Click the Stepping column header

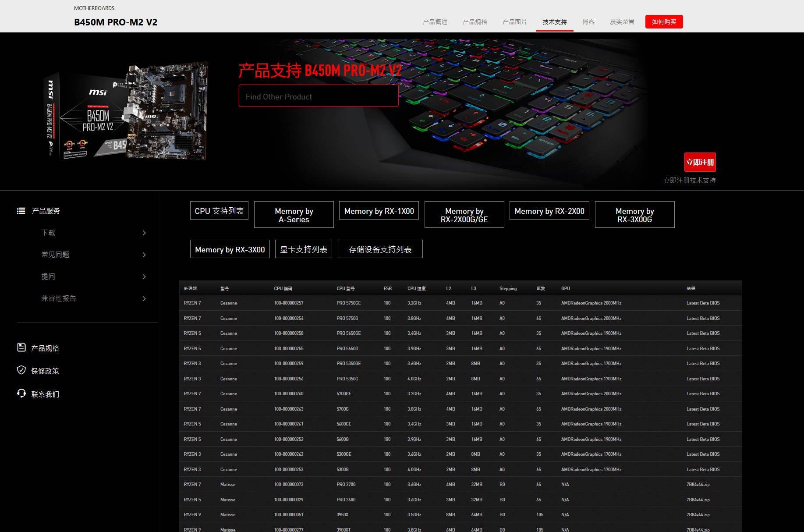(x=508, y=288)
